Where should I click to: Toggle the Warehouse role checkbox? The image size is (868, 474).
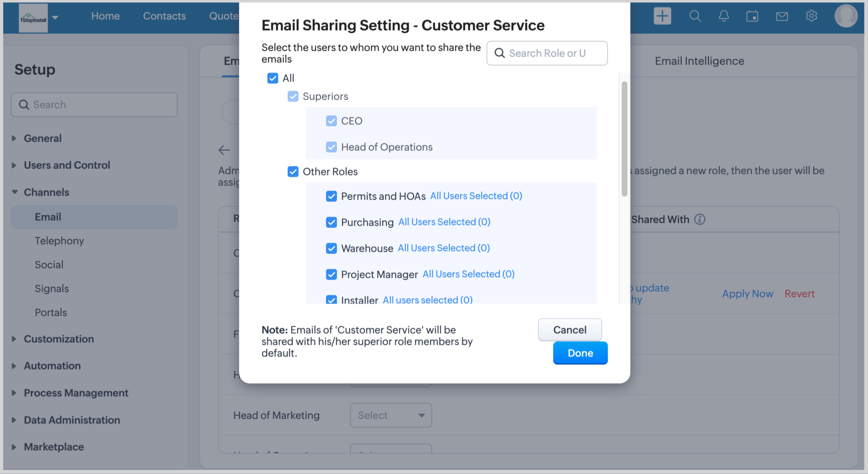(331, 248)
